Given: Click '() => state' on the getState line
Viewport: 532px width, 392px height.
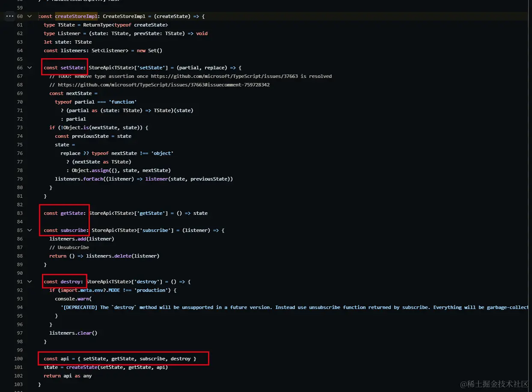Looking at the screenshot, I should (192, 213).
